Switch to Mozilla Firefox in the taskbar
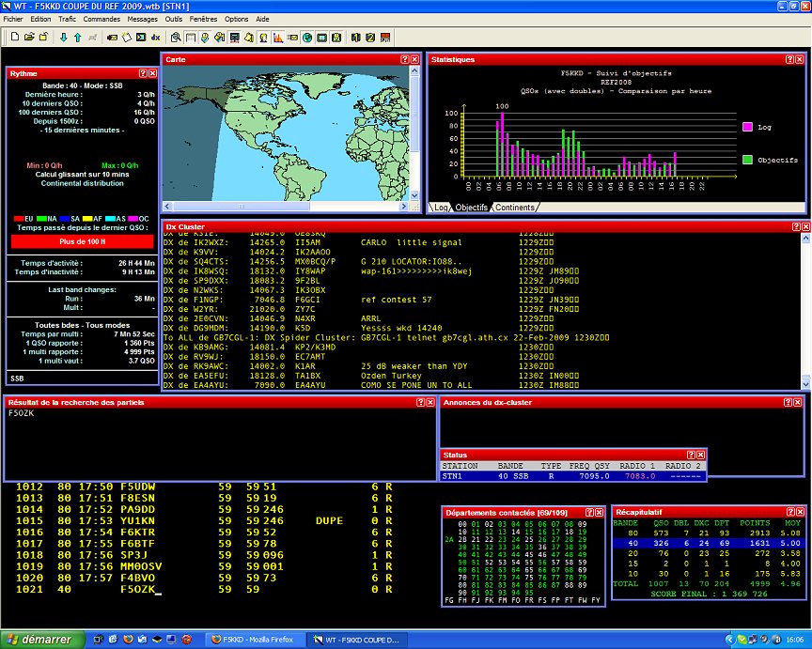812x649 pixels. tap(254, 640)
